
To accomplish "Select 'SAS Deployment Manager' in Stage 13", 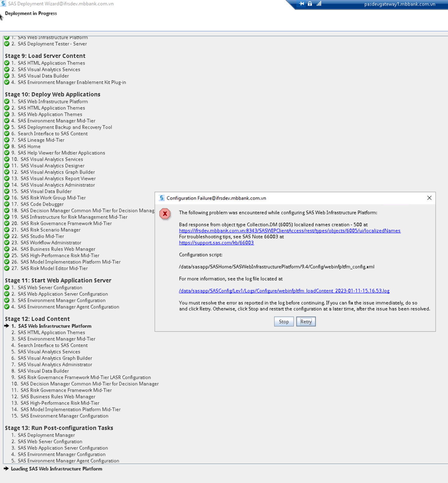I will [46, 435].
